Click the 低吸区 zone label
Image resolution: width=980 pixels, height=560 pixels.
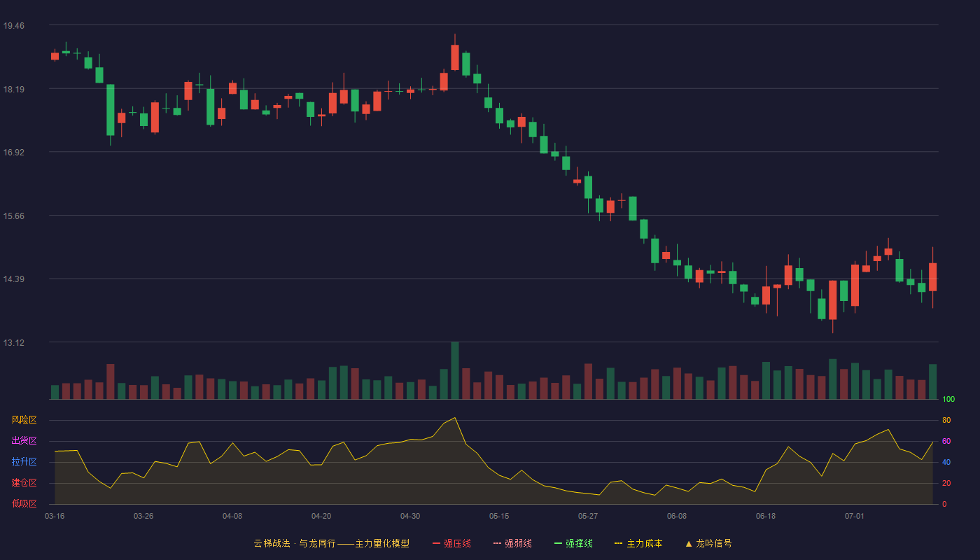pos(24,503)
